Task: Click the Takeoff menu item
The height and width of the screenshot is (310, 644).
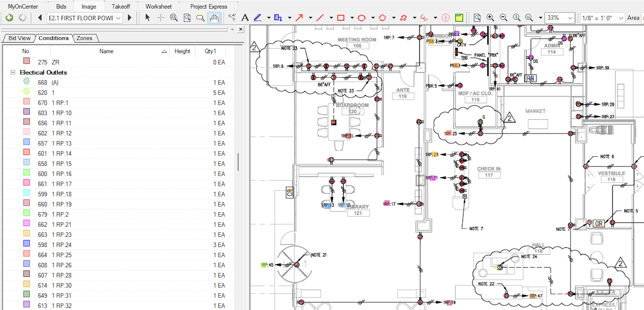Action: coord(121,6)
